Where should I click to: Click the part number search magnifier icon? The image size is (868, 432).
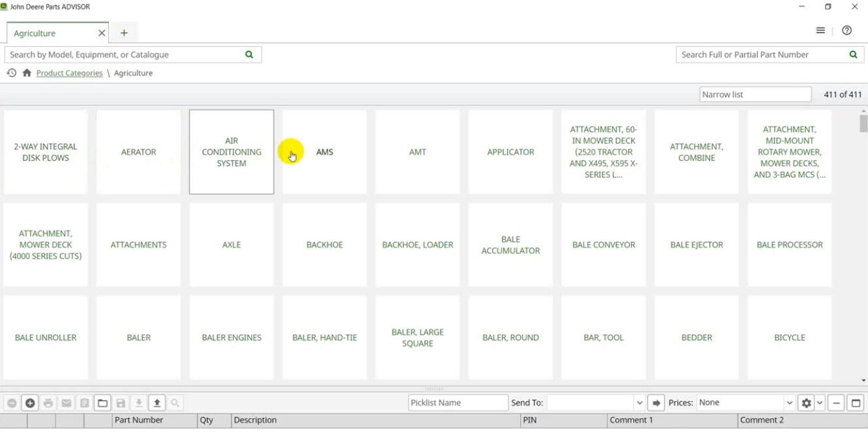[x=853, y=55]
